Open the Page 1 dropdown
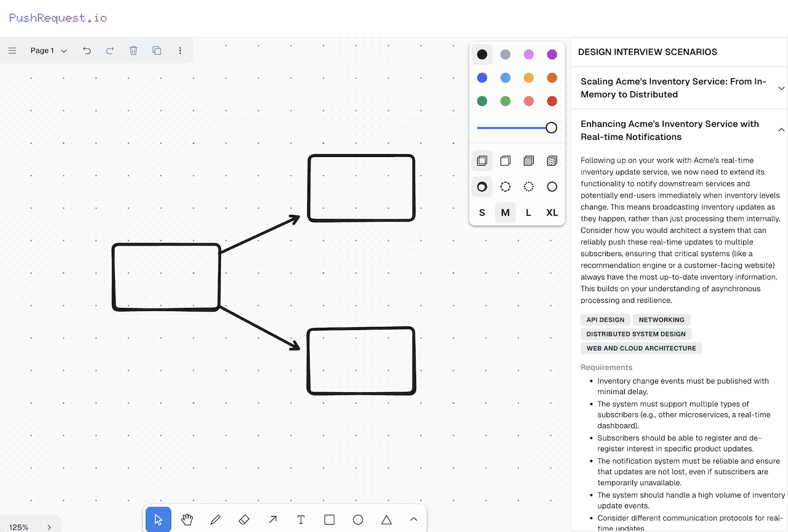Viewport: 788px width, 532px height. click(47, 50)
